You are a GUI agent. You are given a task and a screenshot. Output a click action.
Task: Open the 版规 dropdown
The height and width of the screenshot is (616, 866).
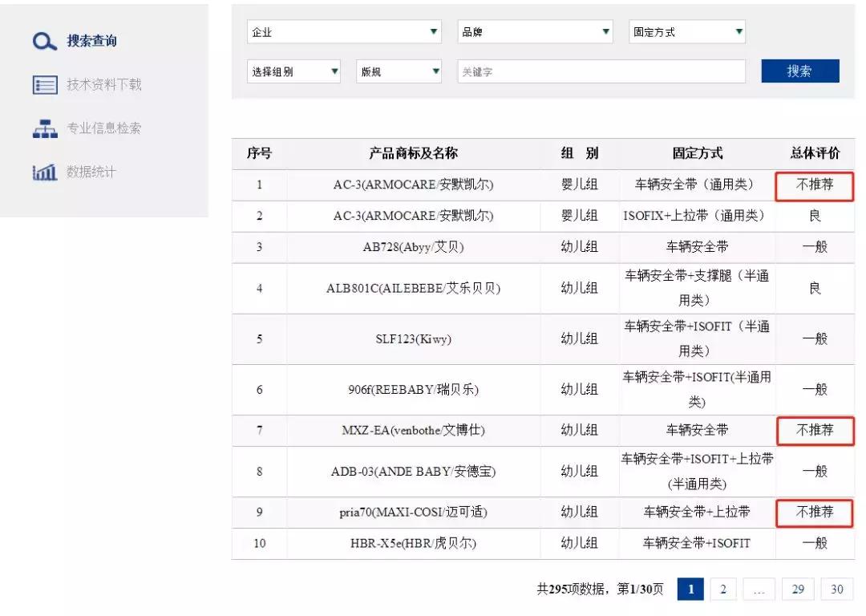coord(399,71)
